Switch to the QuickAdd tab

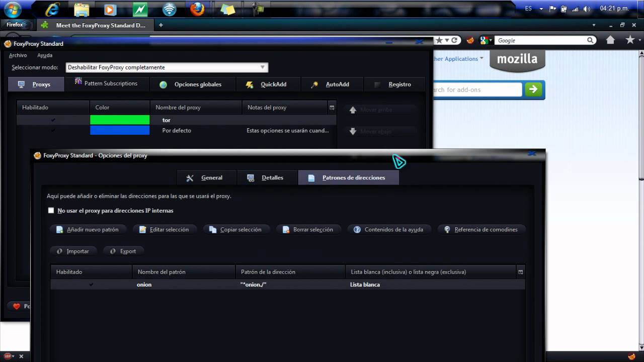tap(268, 84)
